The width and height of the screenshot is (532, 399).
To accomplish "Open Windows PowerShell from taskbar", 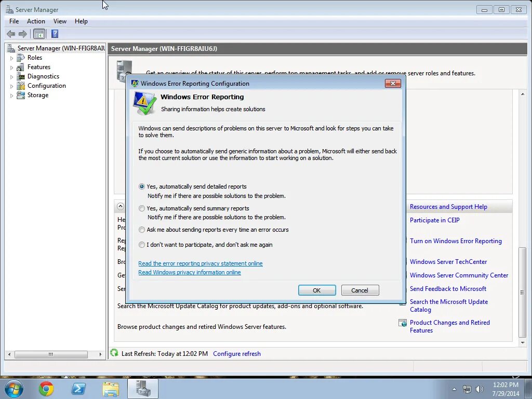I will coord(78,389).
